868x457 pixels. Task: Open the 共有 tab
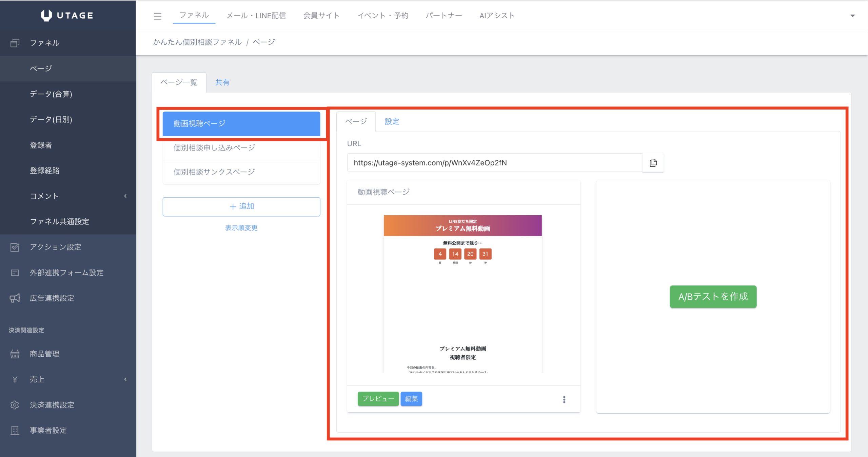(x=222, y=82)
